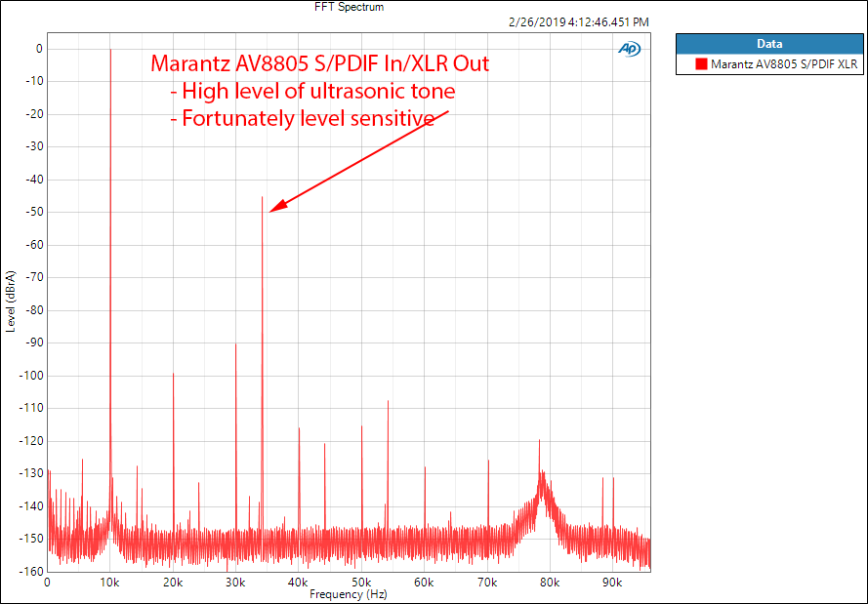
Task: Click the 50k frequency axis tick label
Action: point(361,583)
